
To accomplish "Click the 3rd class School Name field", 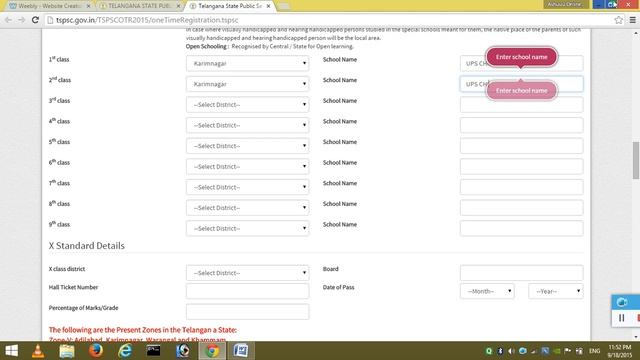I will 522,104.
